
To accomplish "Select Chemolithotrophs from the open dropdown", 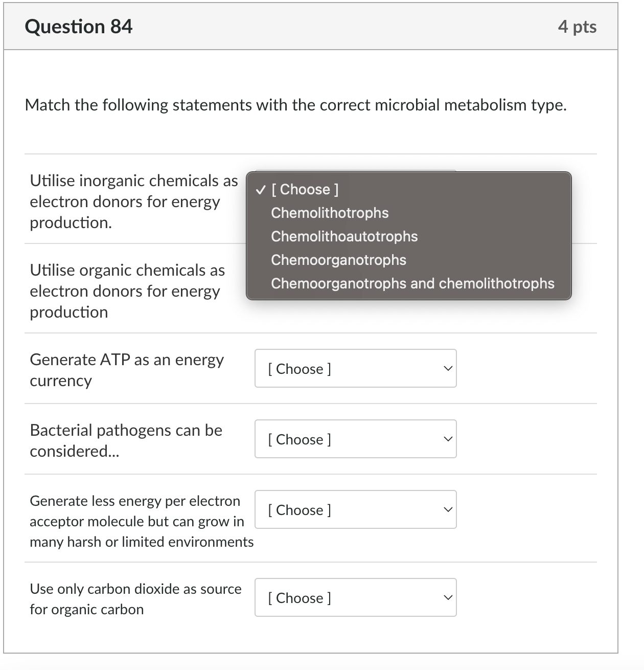I will click(x=330, y=213).
